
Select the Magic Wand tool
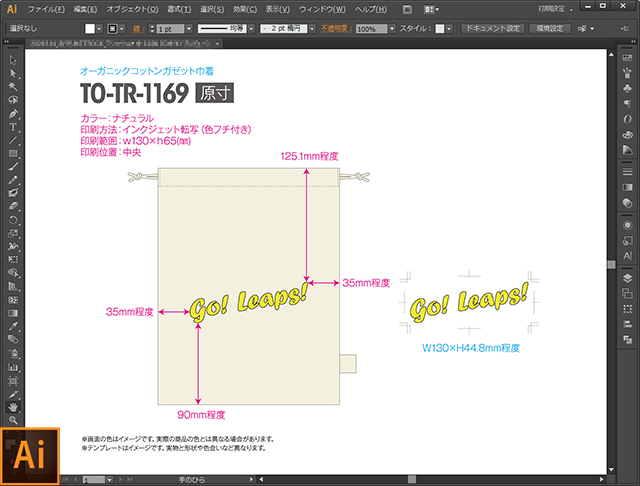[x=13, y=87]
